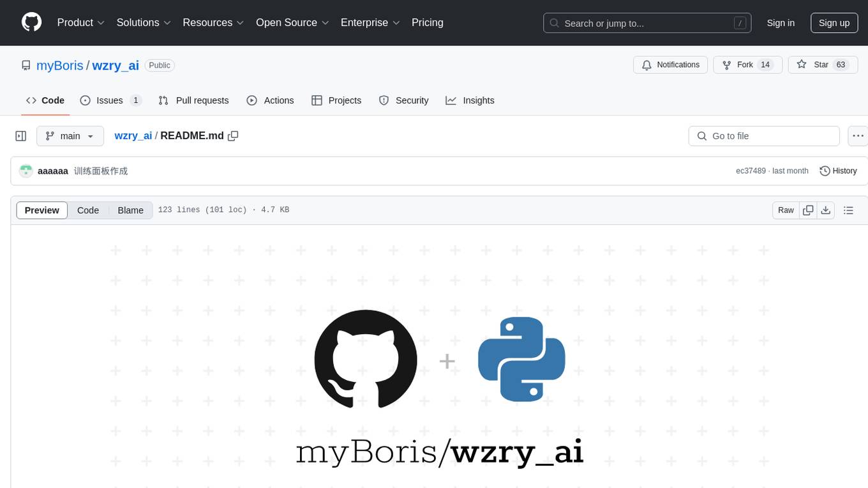The image size is (868, 488).
Task: Open the Projects tab
Action: click(x=336, y=100)
